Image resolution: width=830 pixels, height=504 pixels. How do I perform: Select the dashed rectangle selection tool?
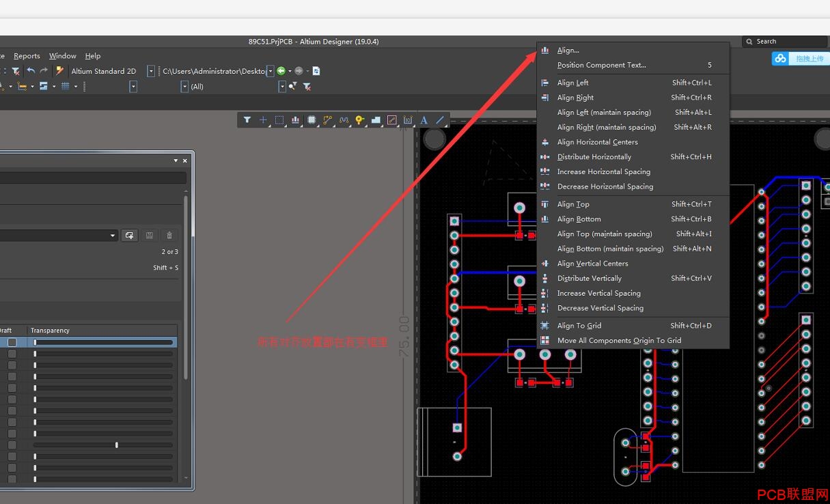tap(279, 120)
